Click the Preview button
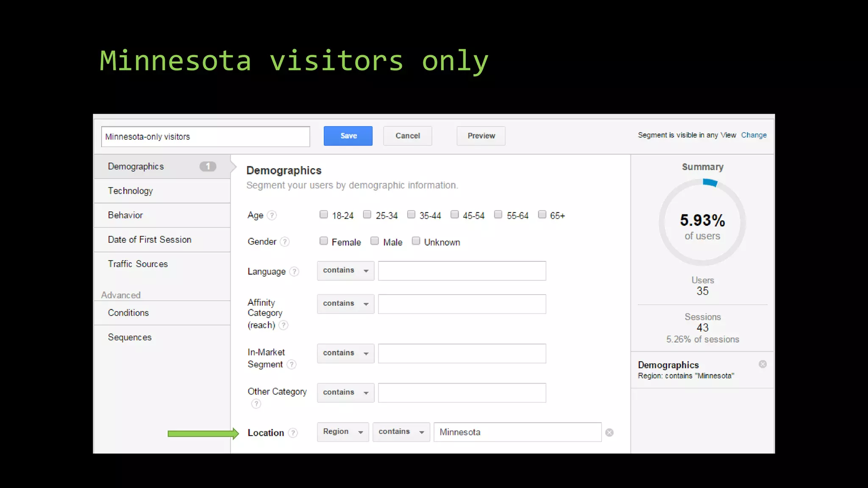Screen dimensions: 868x488 481,136
